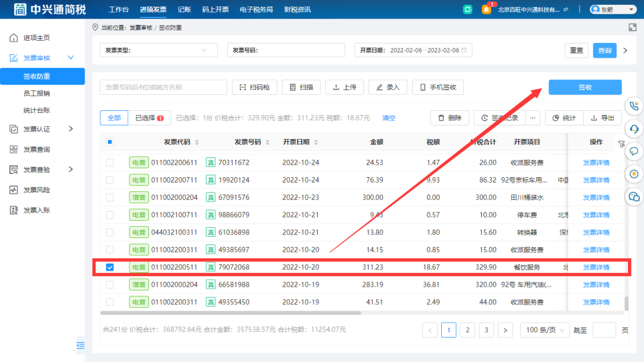This screenshot has height=362, width=644.
Task: Open the chat bubble floating icon
Action: tap(634, 151)
